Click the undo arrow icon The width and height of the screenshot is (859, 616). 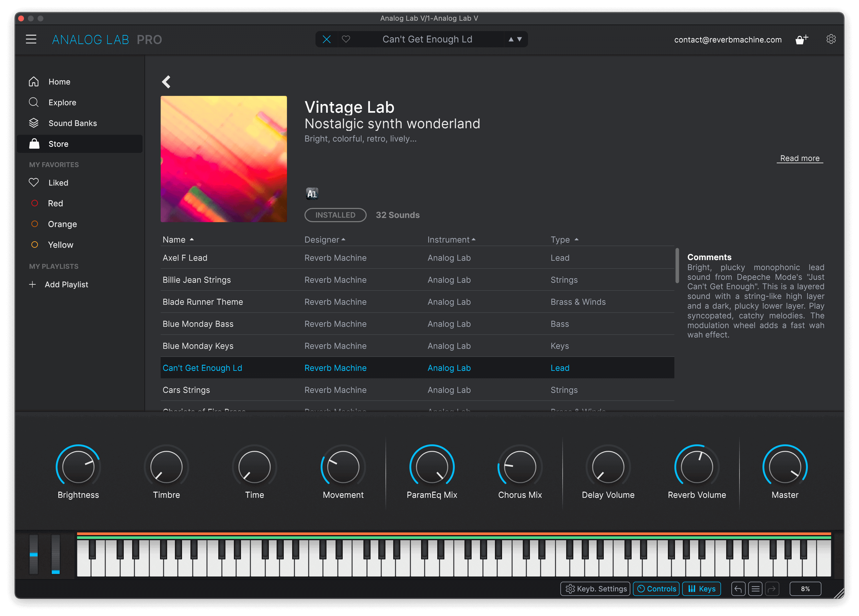pyautogui.click(x=738, y=589)
